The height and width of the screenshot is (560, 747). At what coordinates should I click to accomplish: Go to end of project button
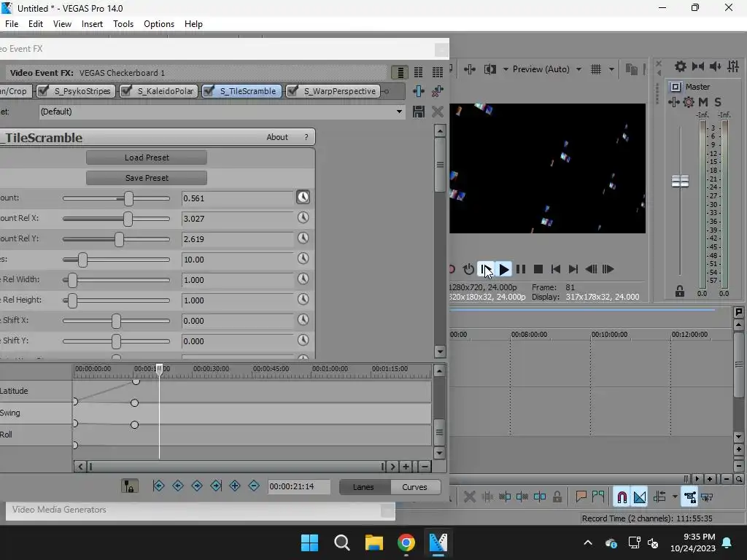[x=573, y=270]
